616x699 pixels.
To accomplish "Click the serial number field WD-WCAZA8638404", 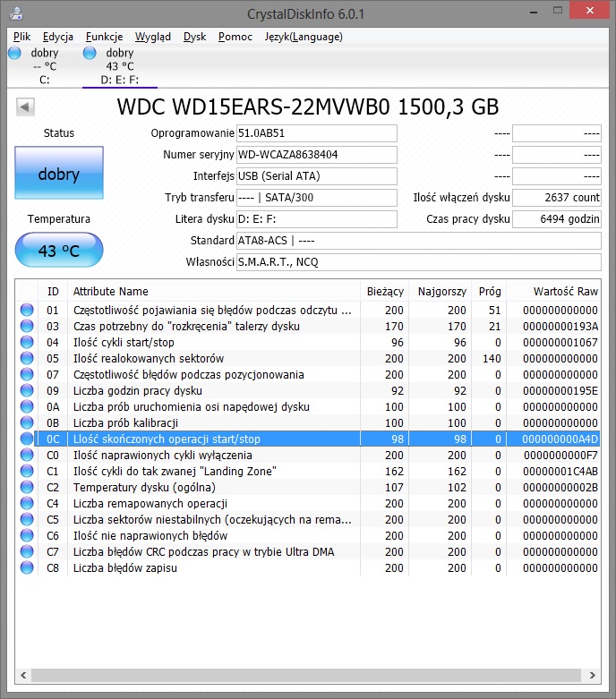I will 317,155.
